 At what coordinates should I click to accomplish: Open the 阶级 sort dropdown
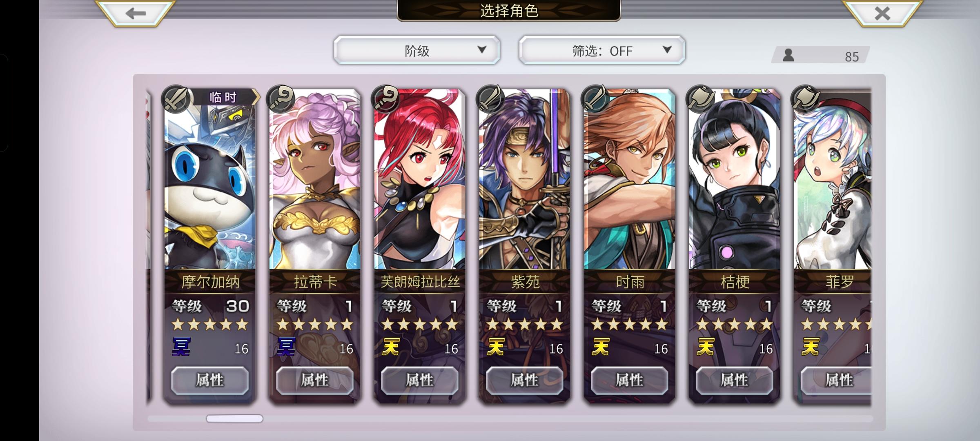tap(417, 50)
